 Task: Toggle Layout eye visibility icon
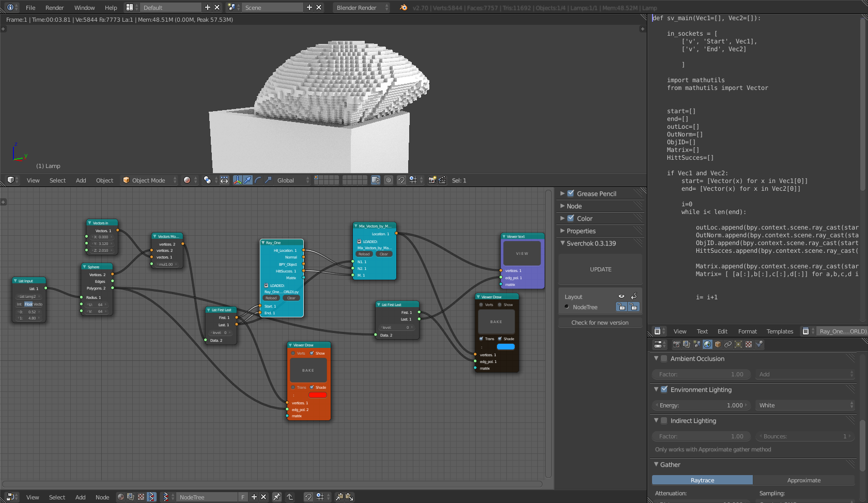coord(622,296)
